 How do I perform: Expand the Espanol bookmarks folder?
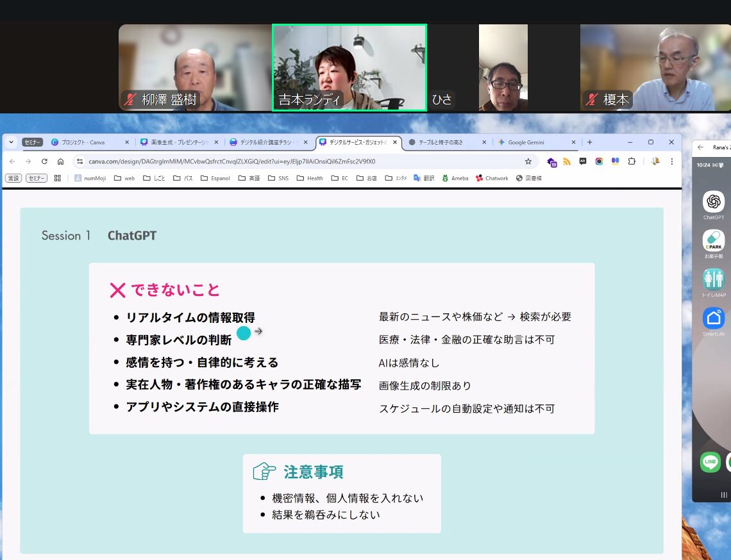pyautogui.click(x=215, y=178)
